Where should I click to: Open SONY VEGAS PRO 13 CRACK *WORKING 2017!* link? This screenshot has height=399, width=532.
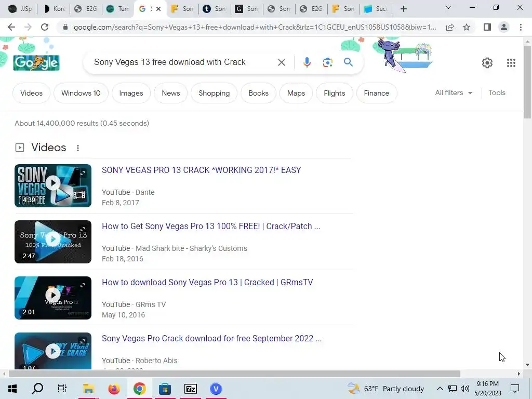pyautogui.click(x=201, y=170)
